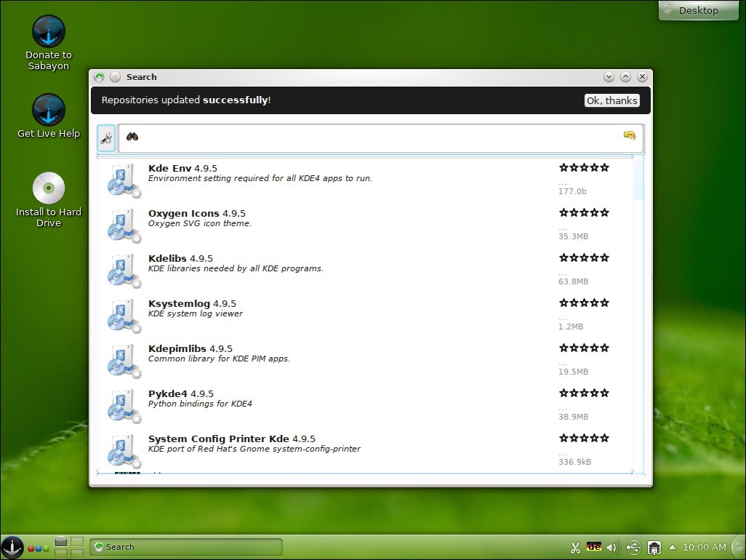The image size is (746, 560).
Task: Click the package list vertical scrollbar
Action: tap(638, 314)
